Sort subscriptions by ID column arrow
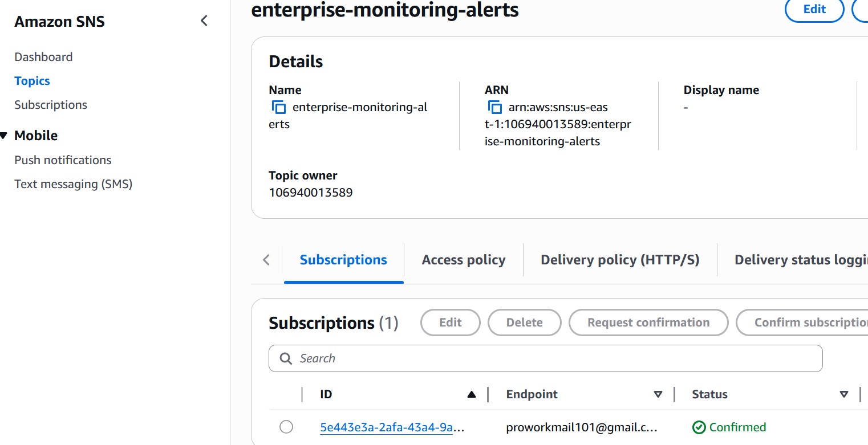868x445 pixels. pyautogui.click(x=471, y=394)
